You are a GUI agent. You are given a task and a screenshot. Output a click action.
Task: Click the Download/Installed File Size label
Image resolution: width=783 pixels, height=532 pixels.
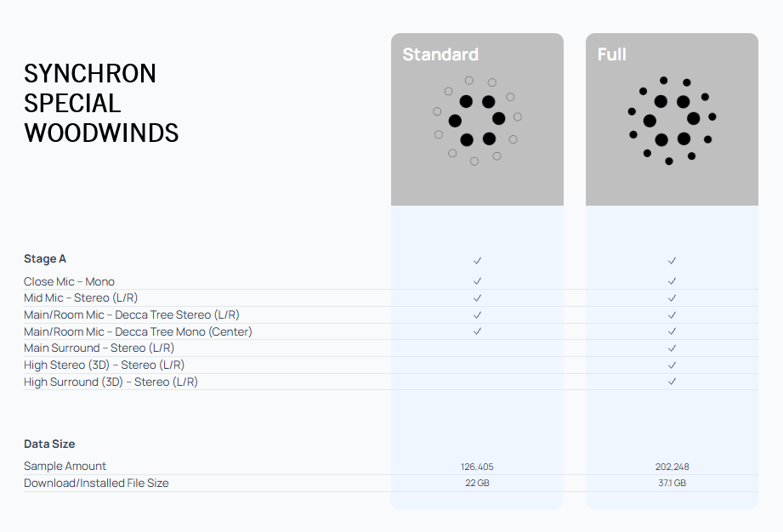pyautogui.click(x=96, y=483)
